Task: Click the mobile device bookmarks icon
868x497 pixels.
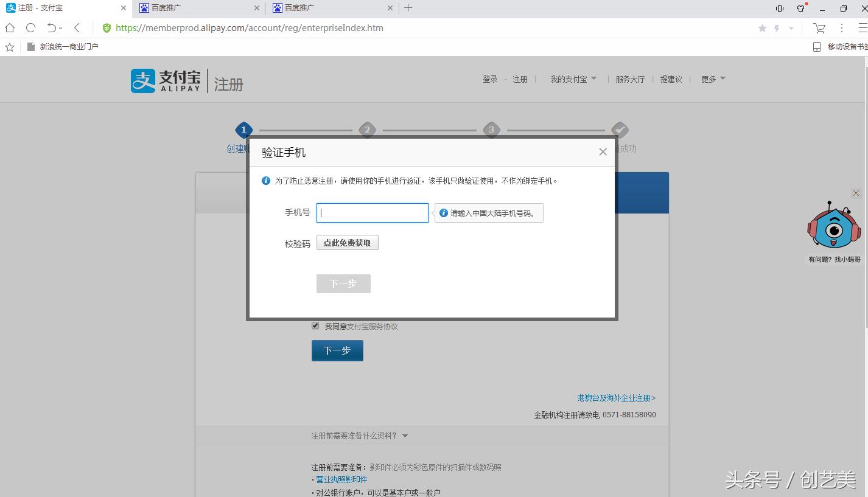Action: 816,46
